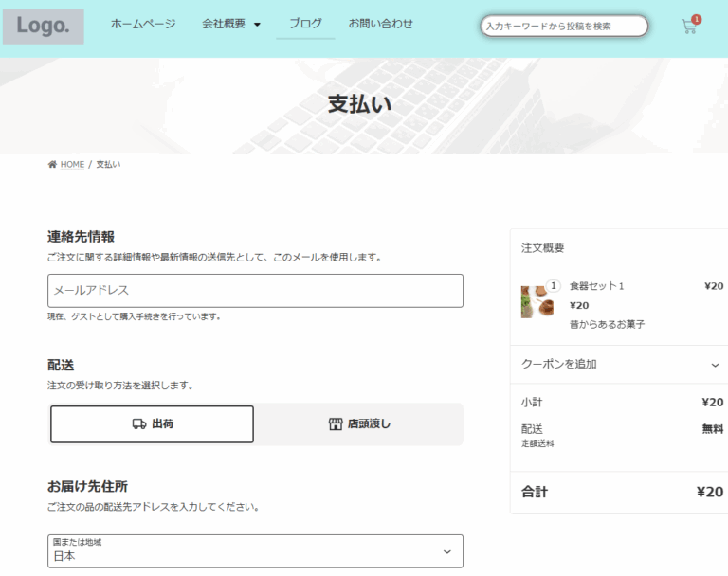Click the red cart item count badge
Screen dimensions: 728x576
click(x=697, y=19)
